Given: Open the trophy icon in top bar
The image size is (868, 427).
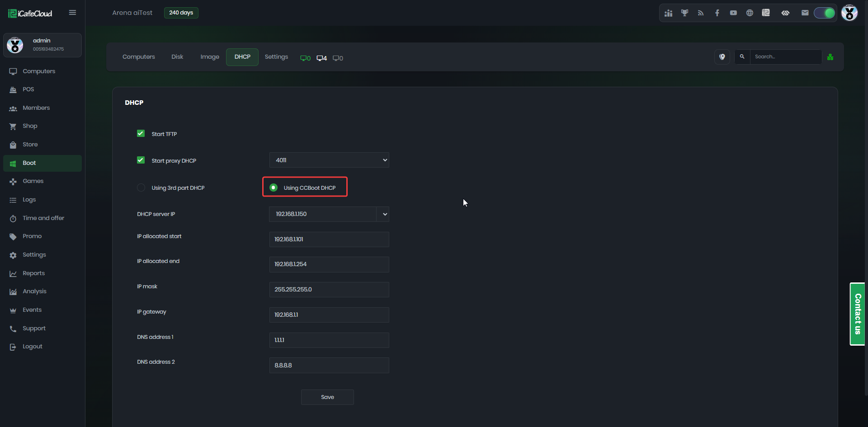Looking at the screenshot, I should (x=684, y=13).
